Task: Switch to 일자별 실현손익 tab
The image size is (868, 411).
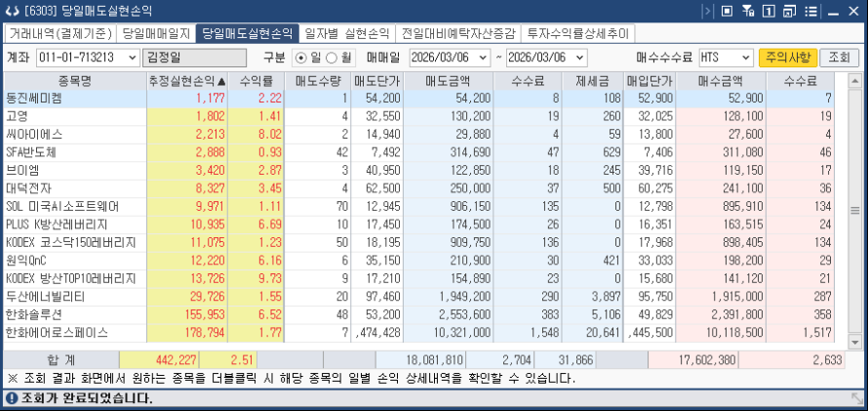Action: coord(347,34)
